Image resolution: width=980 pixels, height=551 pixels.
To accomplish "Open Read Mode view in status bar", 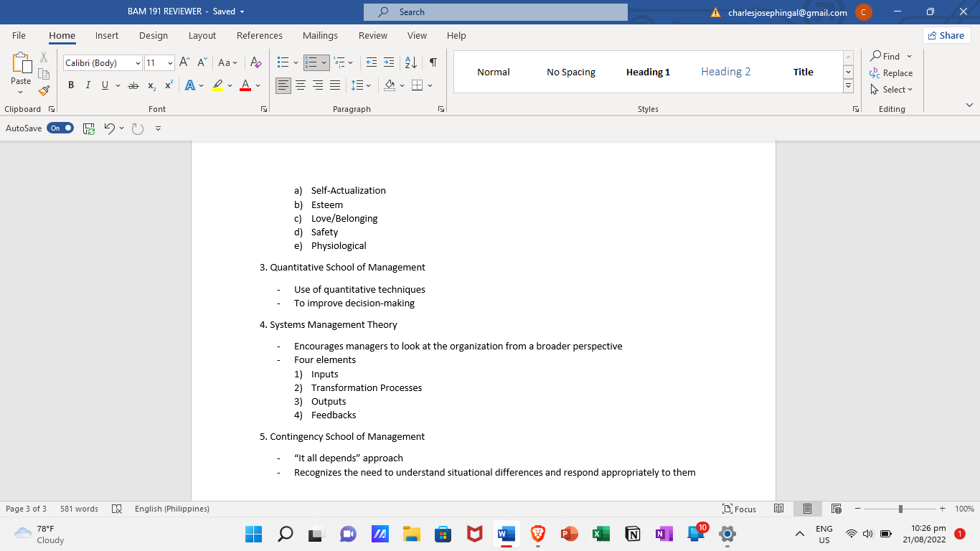I will pyautogui.click(x=779, y=509).
